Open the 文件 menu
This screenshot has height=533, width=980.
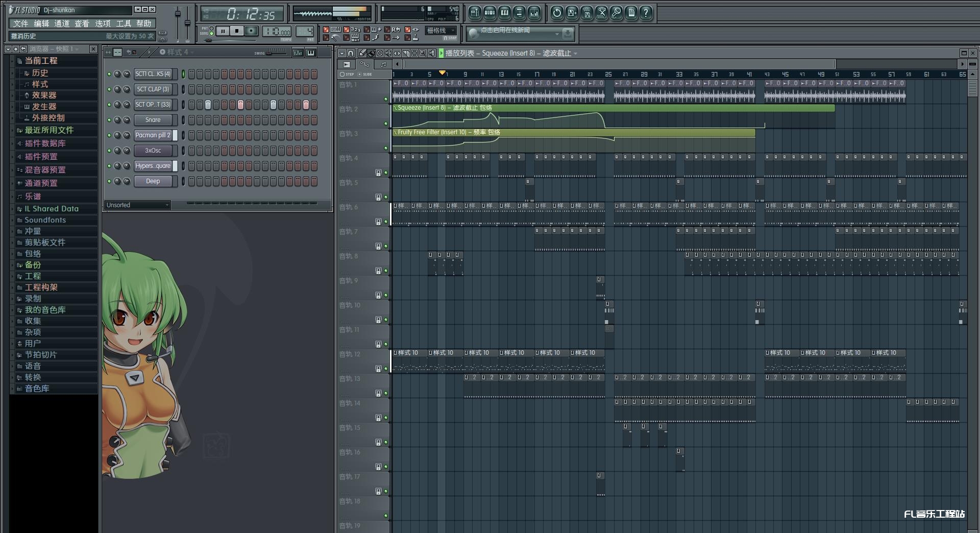click(x=20, y=23)
